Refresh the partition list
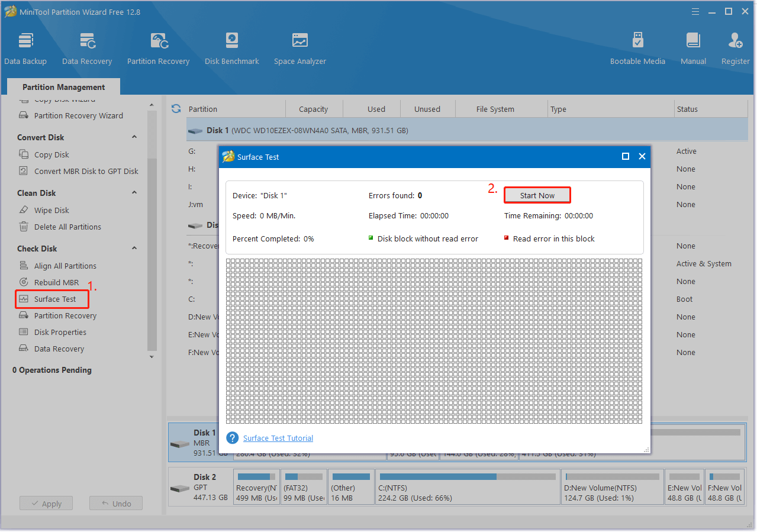 coord(176,108)
